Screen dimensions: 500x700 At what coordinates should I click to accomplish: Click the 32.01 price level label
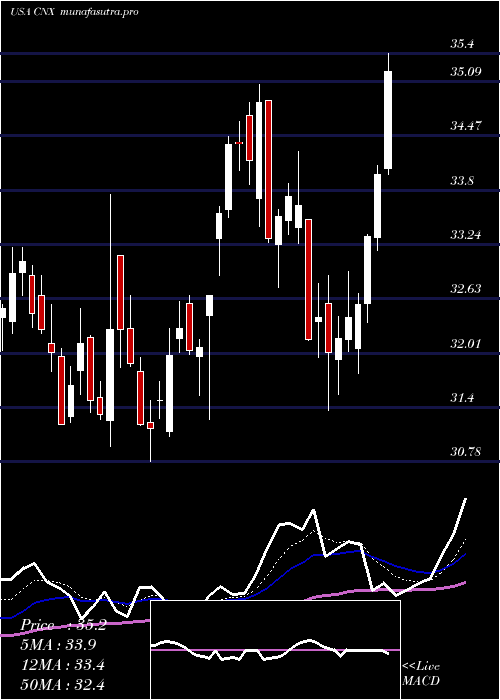pyautogui.click(x=466, y=344)
